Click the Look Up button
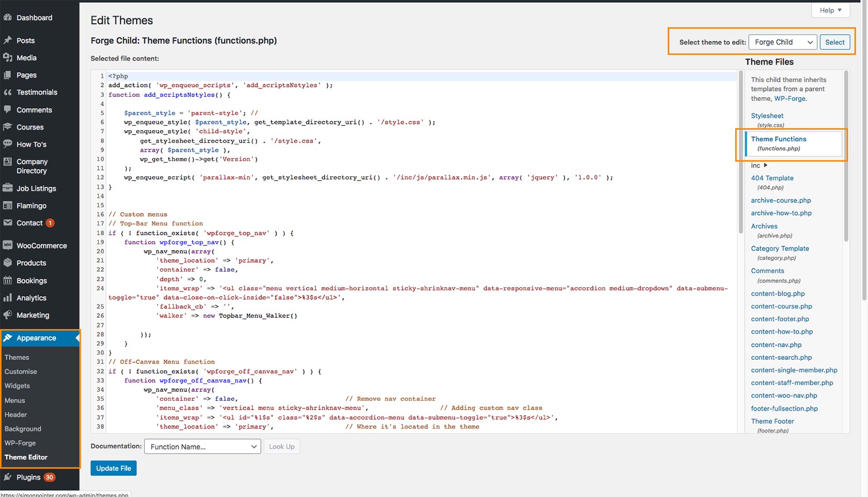The width and height of the screenshot is (868, 497). tap(282, 447)
